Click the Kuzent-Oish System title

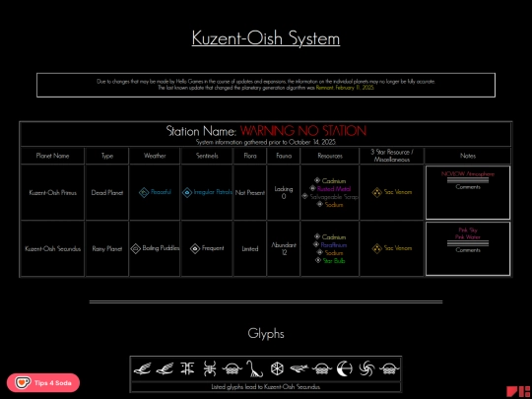click(x=266, y=38)
